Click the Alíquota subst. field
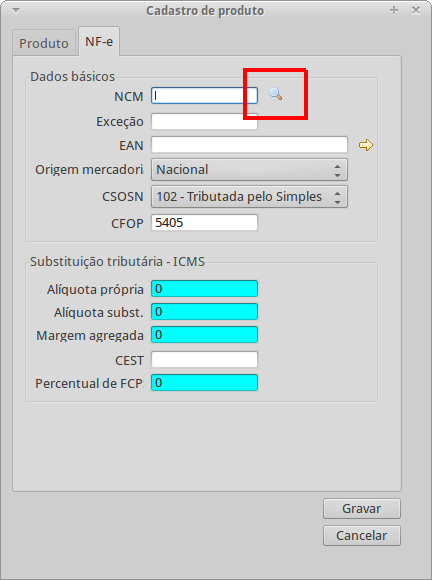Screen dimensions: 432x580 click(x=204, y=312)
